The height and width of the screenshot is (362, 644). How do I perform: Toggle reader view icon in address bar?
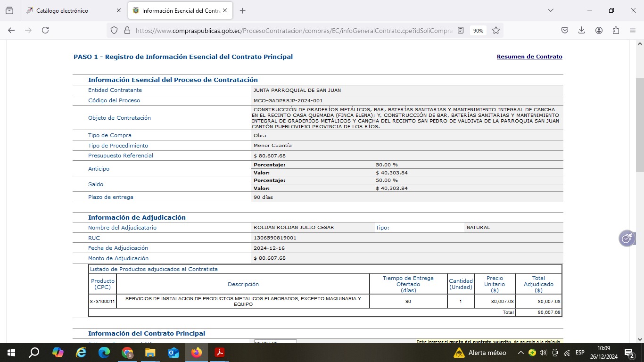[x=461, y=30]
